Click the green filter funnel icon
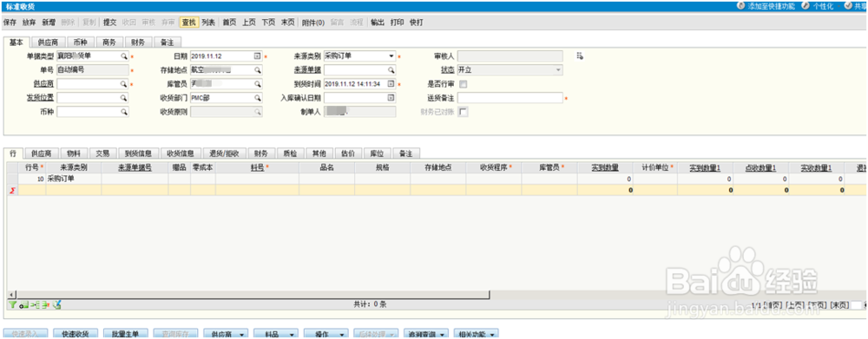This screenshot has width=868, height=339. [x=12, y=304]
